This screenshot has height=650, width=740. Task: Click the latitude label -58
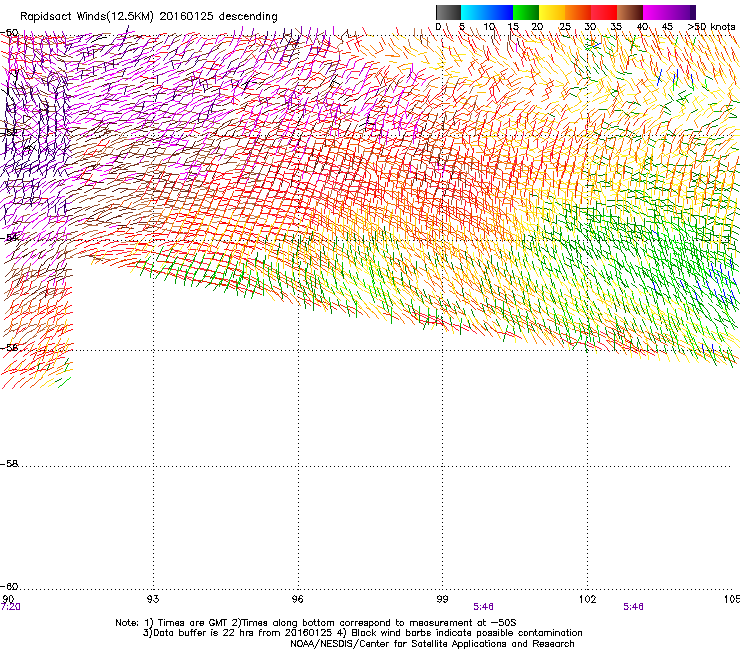[x=9, y=464]
